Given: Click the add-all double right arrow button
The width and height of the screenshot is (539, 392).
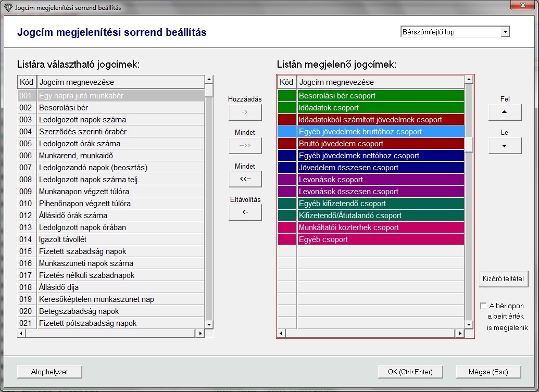Looking at the screenshot, I should 245,146.
